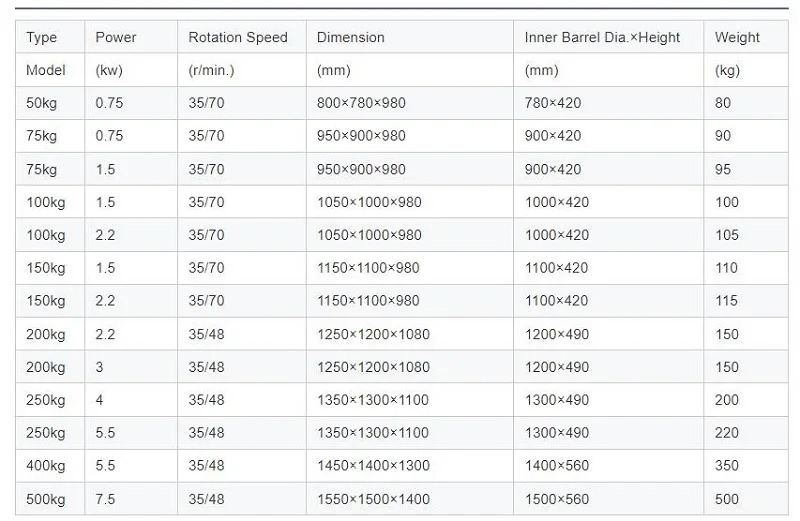
Task: Select the (r/min.) unit cell
Action: click(x=210, y=71)
